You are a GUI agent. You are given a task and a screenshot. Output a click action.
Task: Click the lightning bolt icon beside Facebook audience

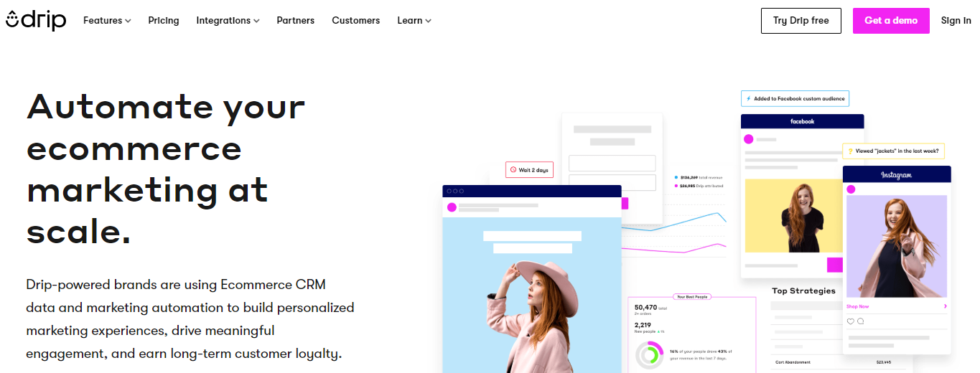(748, 98)
